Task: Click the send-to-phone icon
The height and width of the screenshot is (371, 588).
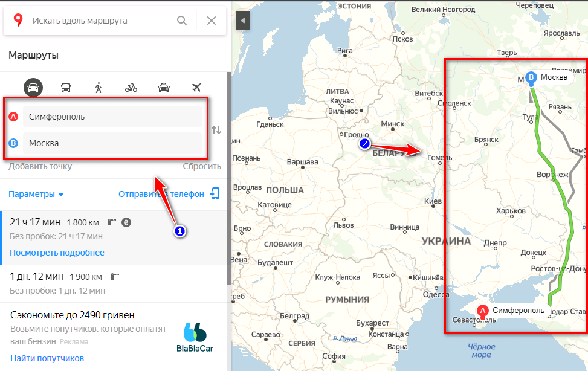Action: 215,193
